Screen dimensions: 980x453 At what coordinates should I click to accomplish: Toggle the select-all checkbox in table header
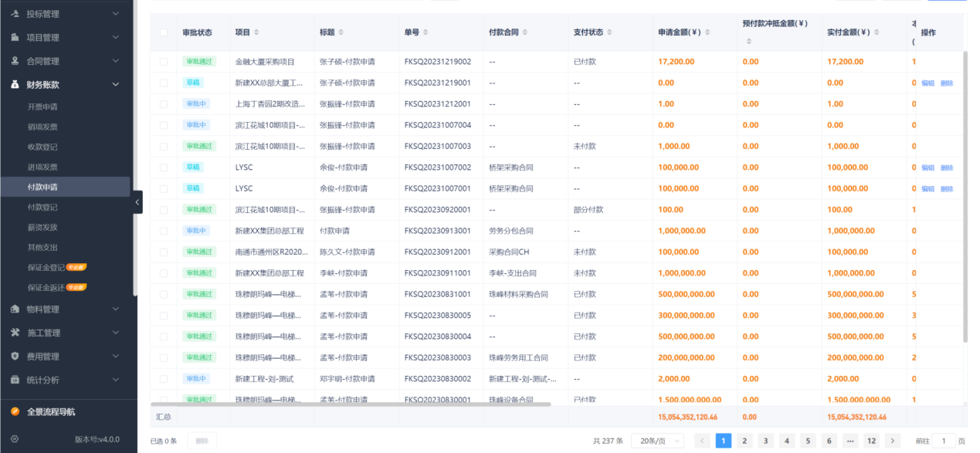164,32
